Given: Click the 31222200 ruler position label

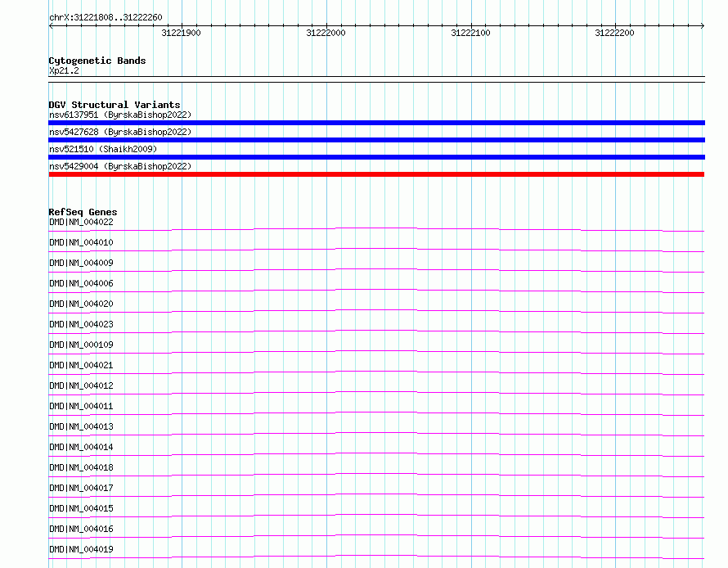Looking at the screenshot, I should click(x=615, y=33).
